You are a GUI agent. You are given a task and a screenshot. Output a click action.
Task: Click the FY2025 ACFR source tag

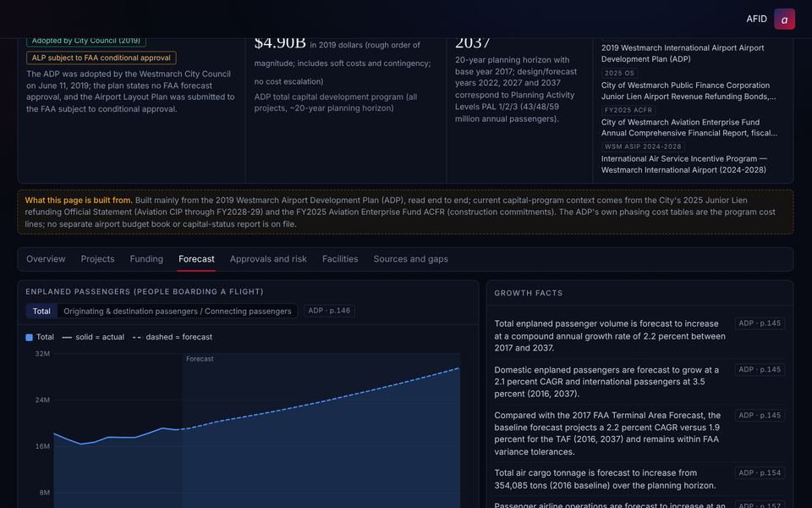point(628,110)
